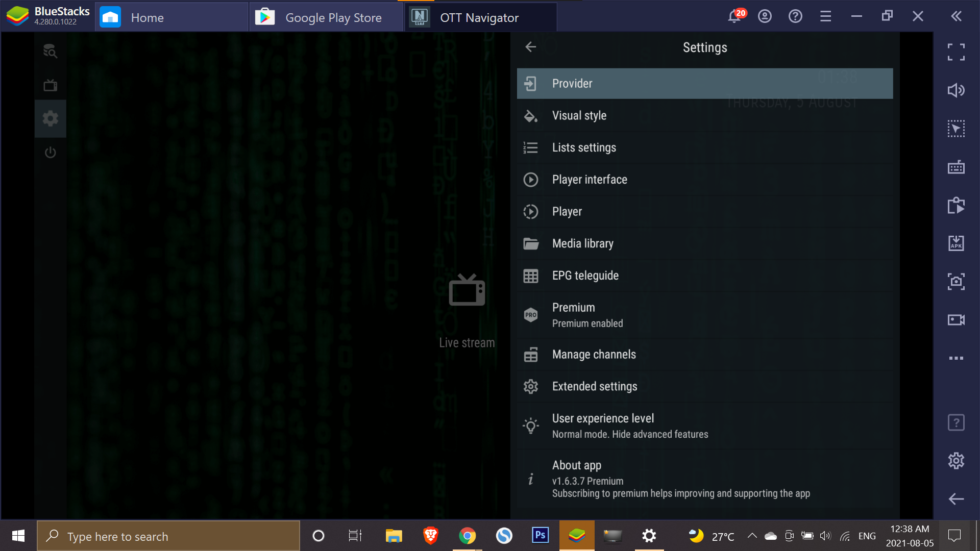Image resolution: width=980 pixels, height=551 pixels.
Task: Open Extended settings panel
Action: tap(595, 386)
